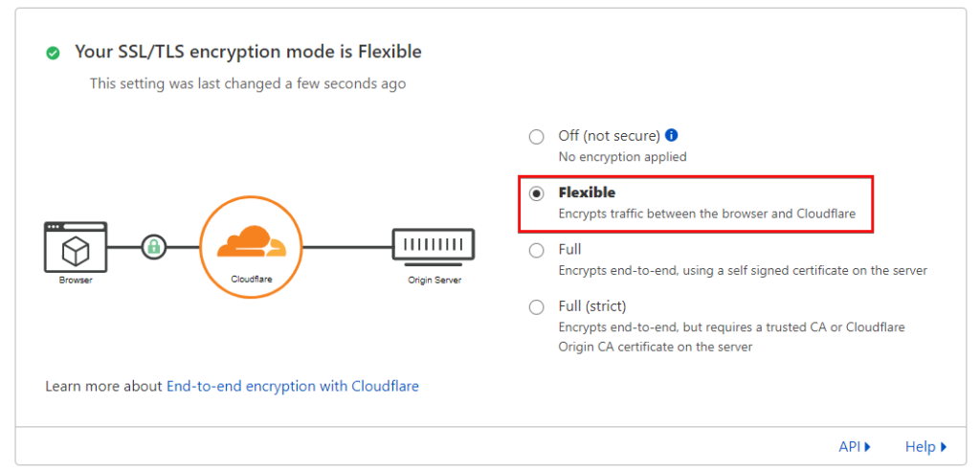Select the Full encryption radio button
This screenshot has width=980, height=473.
click(x=537, y=250)
